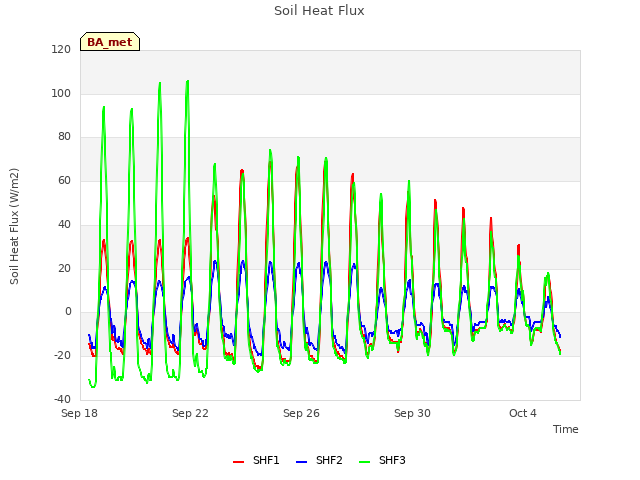Click the tallest green SHF3 peak near Sep 22
Viewport: 640px width, 480px height.
[187, 82]
